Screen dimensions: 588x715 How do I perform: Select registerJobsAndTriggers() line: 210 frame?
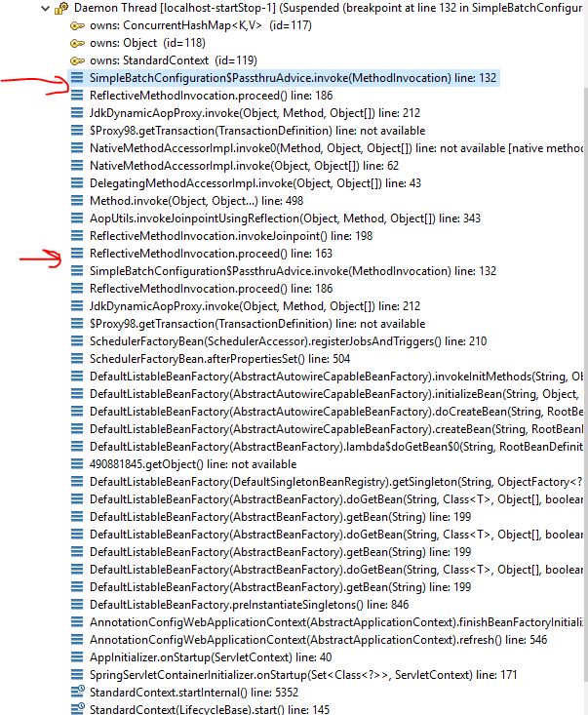(288, 341)
